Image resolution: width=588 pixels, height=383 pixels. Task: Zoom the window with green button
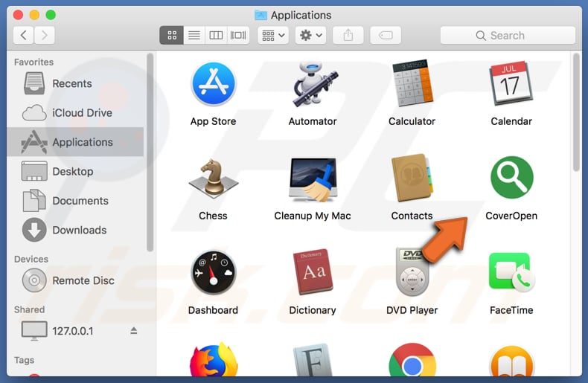click(x=51, y=15)
